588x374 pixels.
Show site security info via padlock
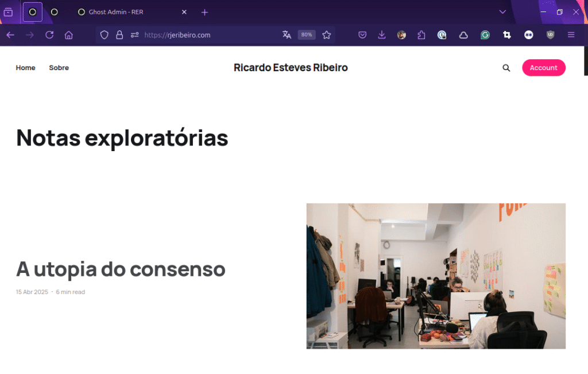(119, 35)
